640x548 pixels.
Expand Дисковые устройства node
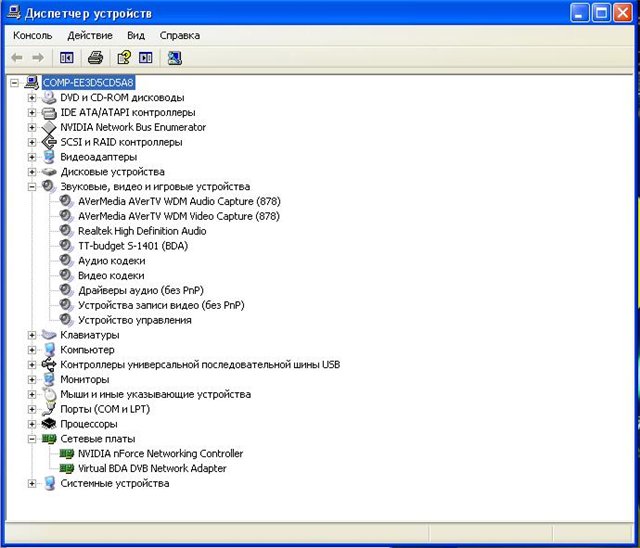click(x=32, y=172)
